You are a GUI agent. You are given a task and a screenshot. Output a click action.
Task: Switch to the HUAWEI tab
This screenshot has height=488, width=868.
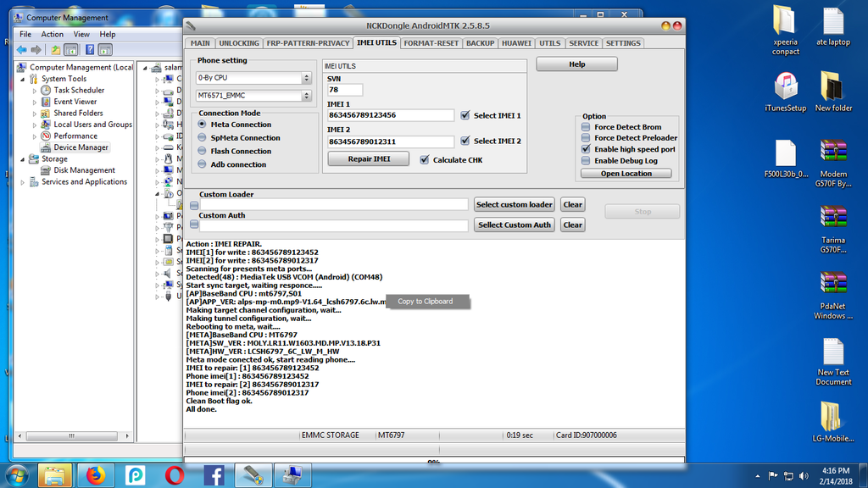[516, 43]
